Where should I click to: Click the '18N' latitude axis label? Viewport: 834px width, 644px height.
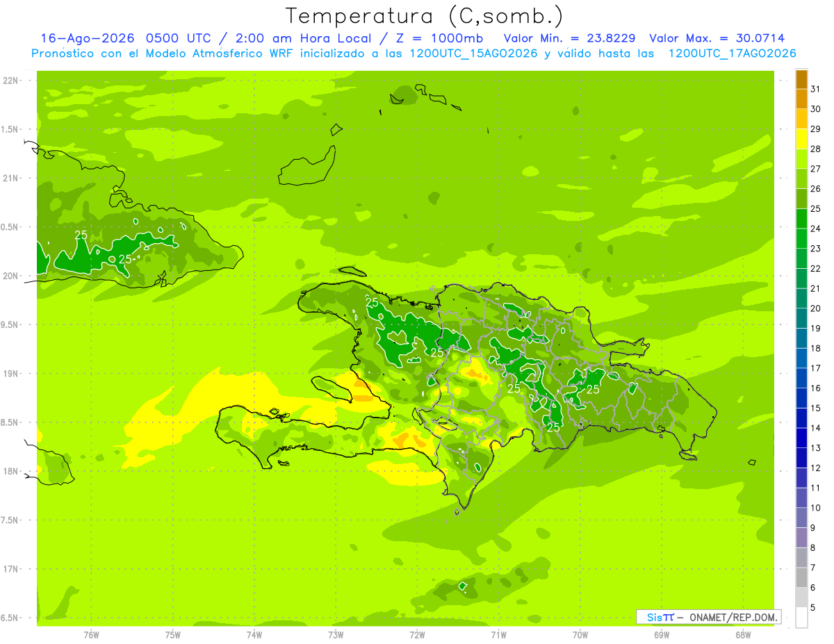pyautogui.click(x=12, y=472)
